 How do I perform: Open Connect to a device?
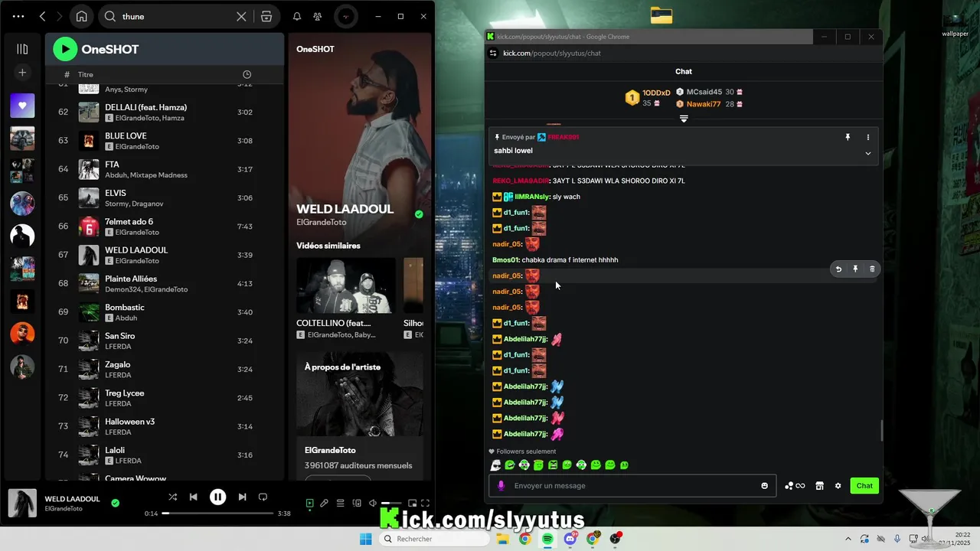click(x=357, y=503)
